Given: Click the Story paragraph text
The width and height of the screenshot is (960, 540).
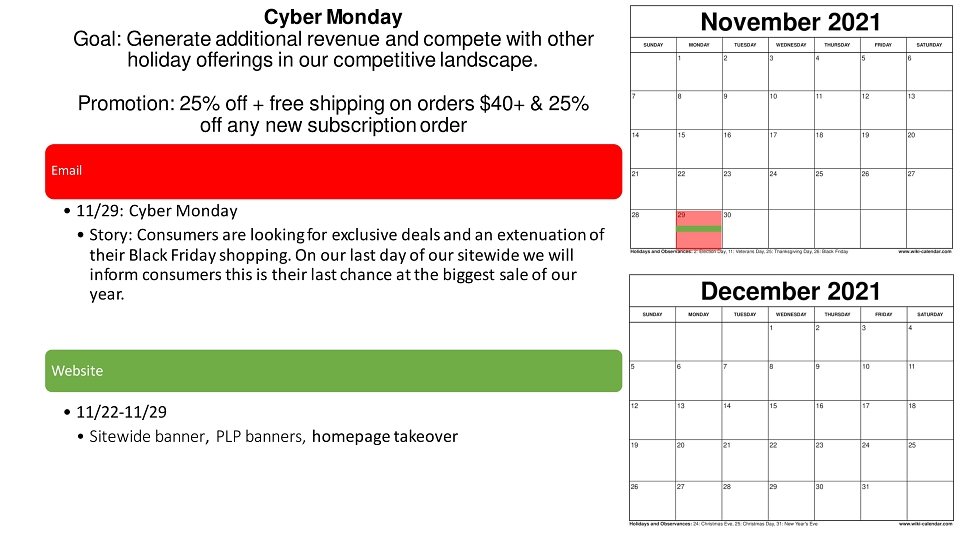Looking at the screenshot, I should (x=347, y=264).
